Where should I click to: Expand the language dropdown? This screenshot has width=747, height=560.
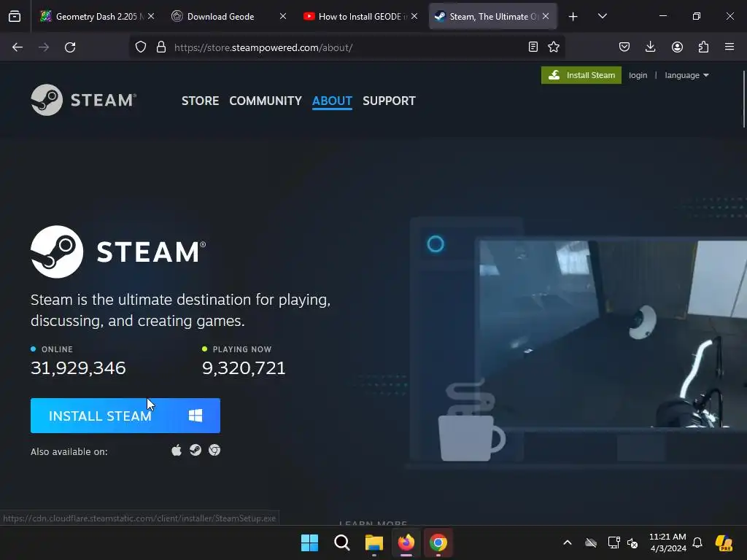686,75
